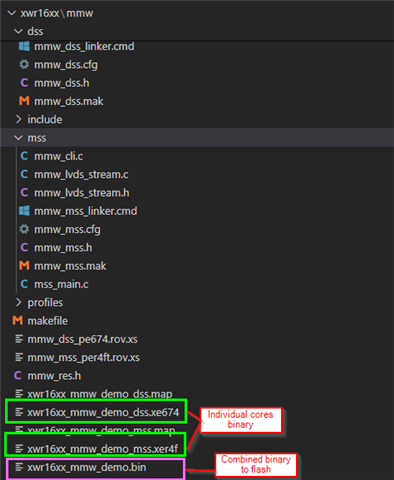Collapse the xwr16xx\mmw root folder chevron

pos(12,13)
